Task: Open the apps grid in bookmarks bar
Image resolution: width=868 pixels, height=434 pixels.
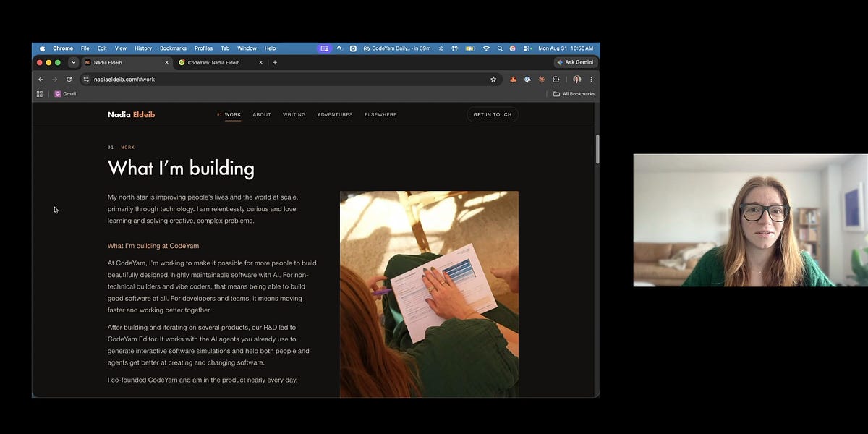Action: point(40,94)
